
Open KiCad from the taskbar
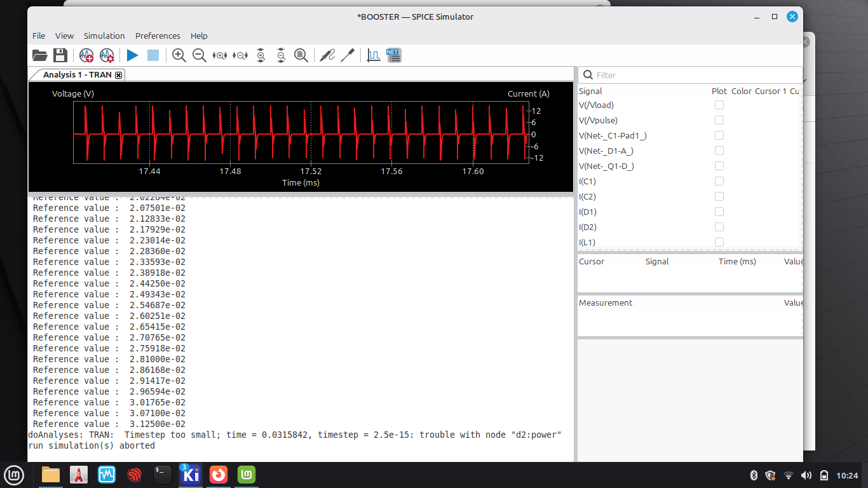191,474
